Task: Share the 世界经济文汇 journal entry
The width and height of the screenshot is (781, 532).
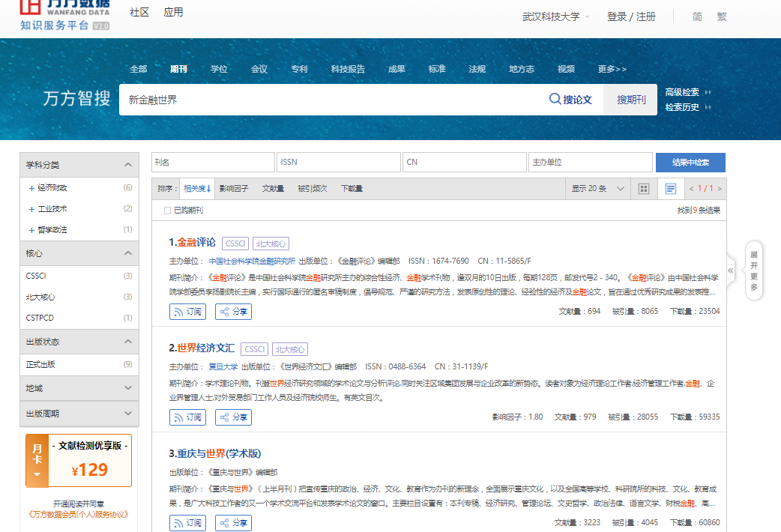Action: click(232, 417)
